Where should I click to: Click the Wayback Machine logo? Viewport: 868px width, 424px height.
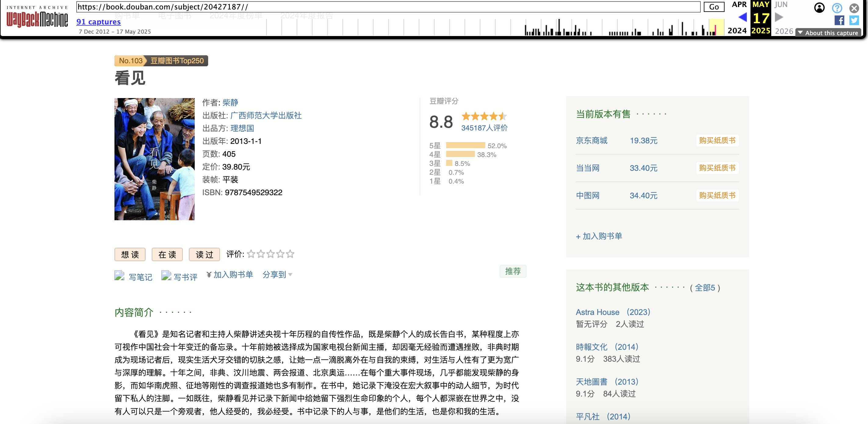click(37, 19)
